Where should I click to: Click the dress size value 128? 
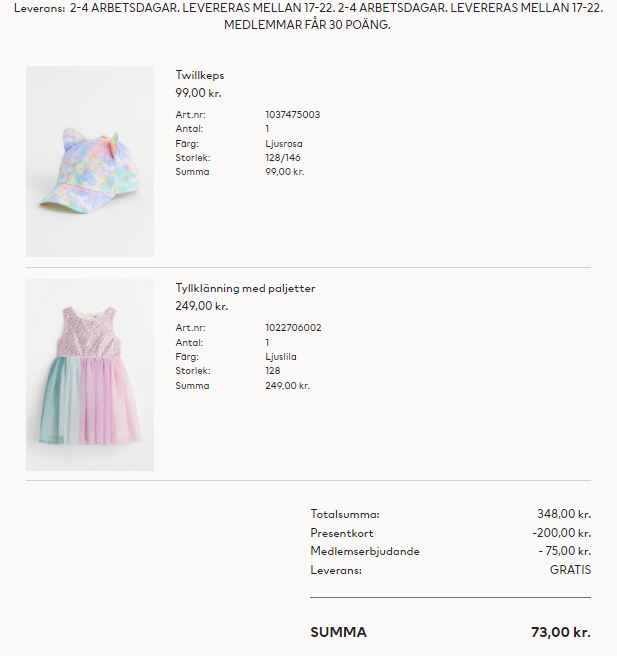273,371
